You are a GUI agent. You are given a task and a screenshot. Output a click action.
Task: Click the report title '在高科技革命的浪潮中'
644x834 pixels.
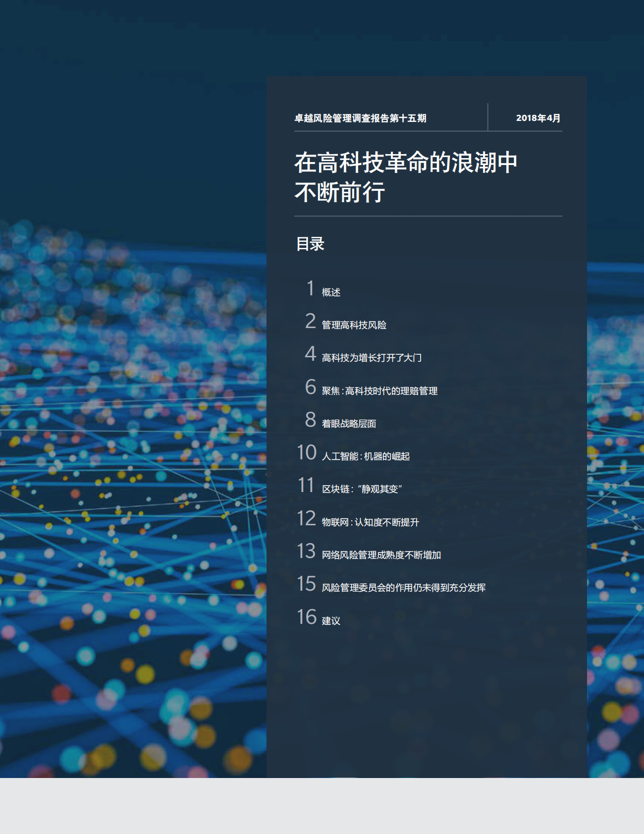(x=406, y=163)
